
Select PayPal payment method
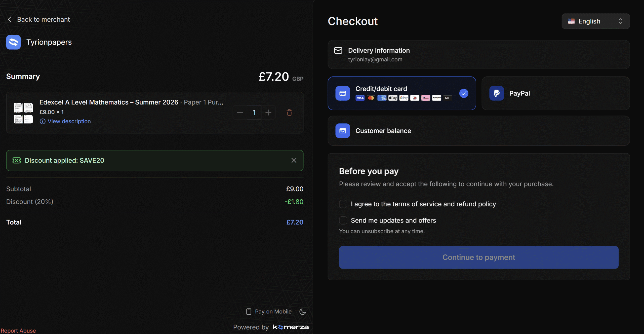tap(556, 93)
